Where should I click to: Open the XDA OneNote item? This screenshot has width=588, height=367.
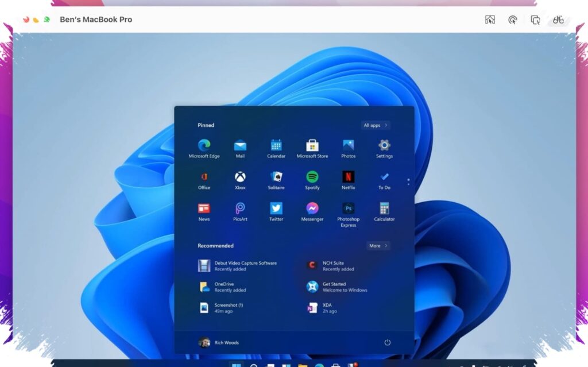click(x=322, y=308)
